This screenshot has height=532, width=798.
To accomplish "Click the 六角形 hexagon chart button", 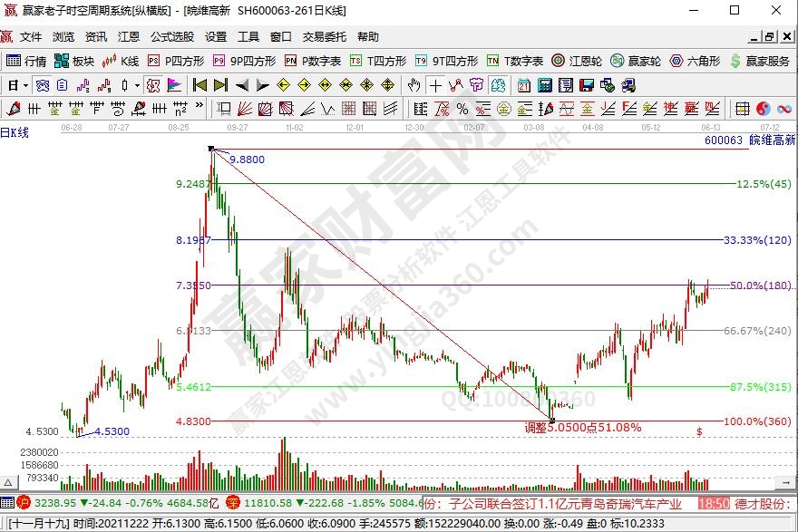I will tap(695, 61).
